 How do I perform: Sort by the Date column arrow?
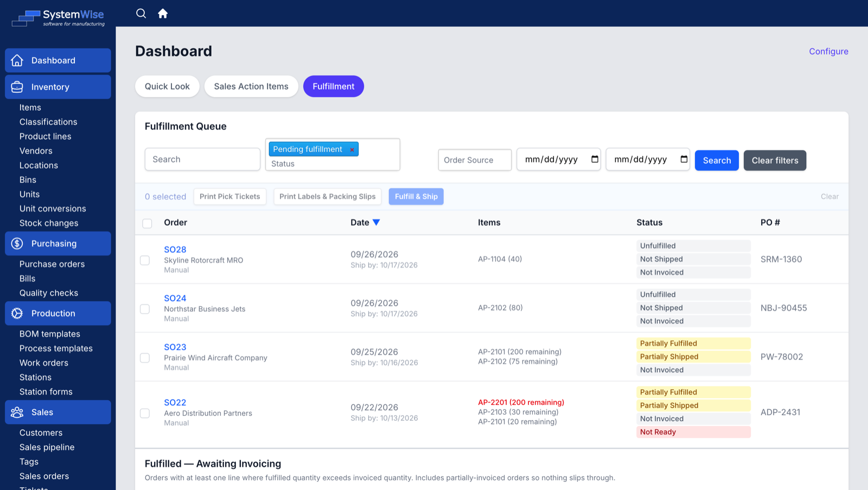click(x=376, y=222)
